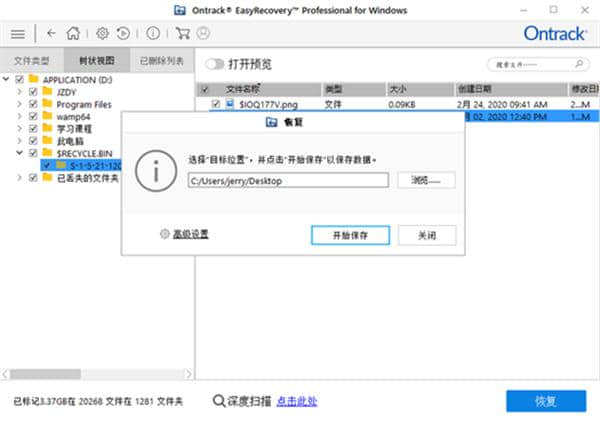This screenshot has width=600, height=421.
Task: Collapse the $RECYCLE.BIN tree node
Action: [20, 153]
